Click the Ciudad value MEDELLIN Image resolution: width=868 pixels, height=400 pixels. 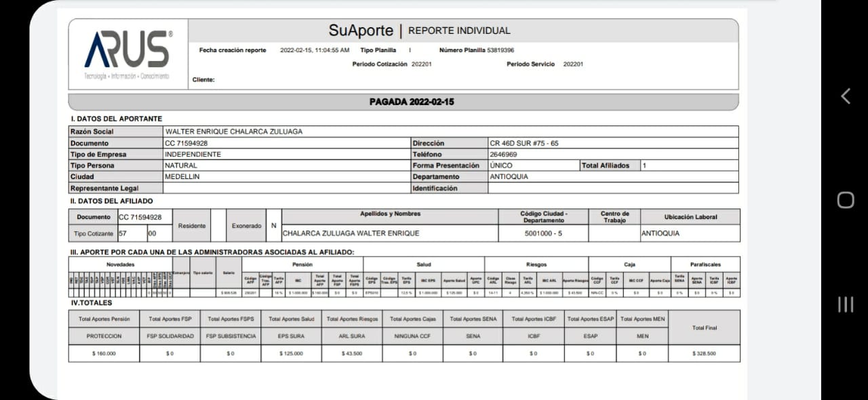click(182, 177)
